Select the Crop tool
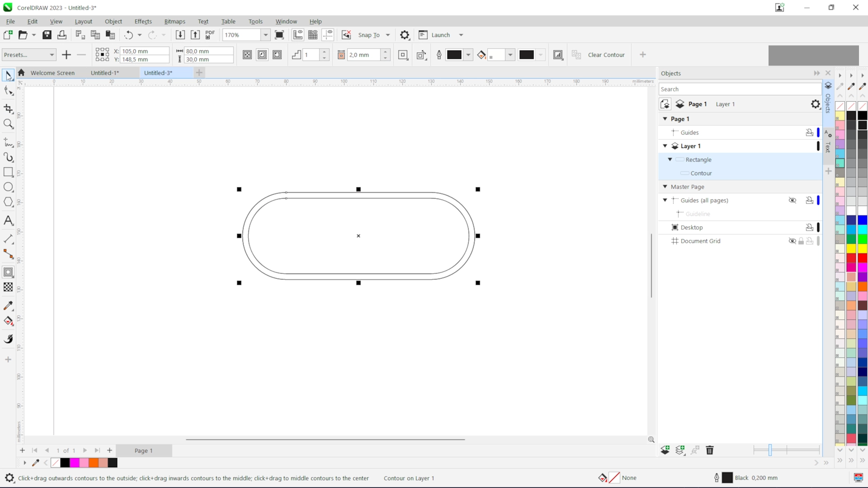 tap(8, 108)
